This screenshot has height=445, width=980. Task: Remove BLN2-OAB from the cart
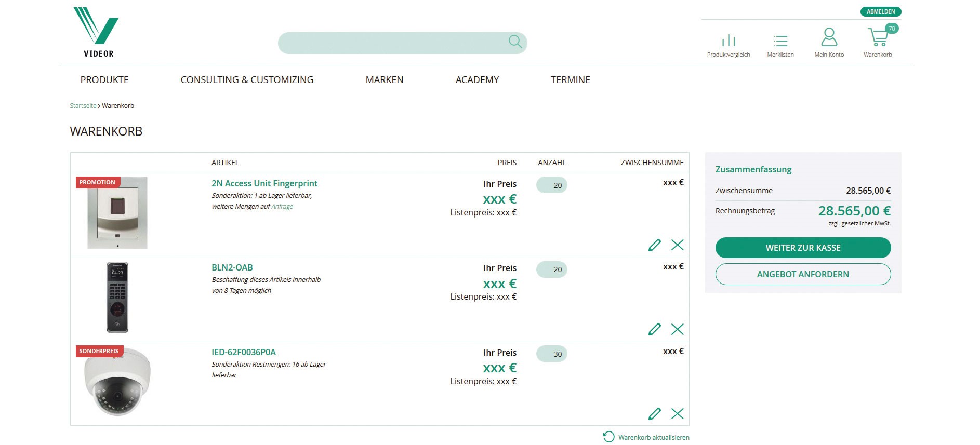pyautogui.click(x=677, y=329)
